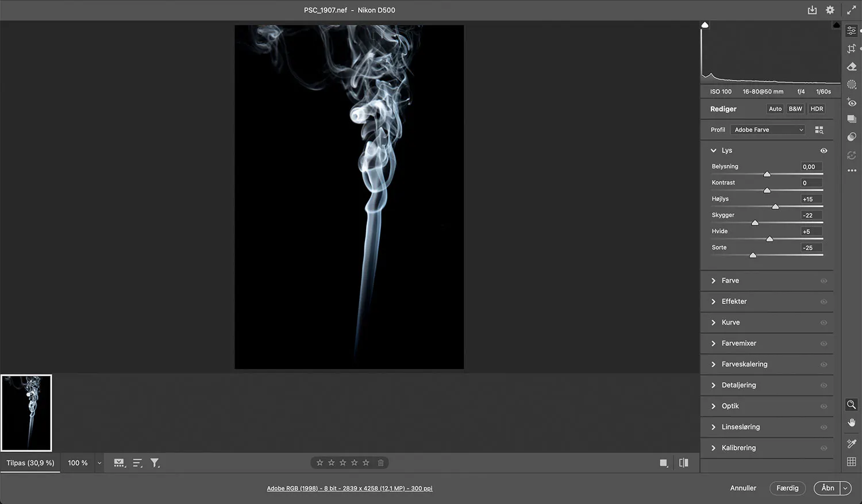Viewport: 862px width, 504px height.
Task: Open the filmstrip filter funnel icon
Action: (155, 463)
